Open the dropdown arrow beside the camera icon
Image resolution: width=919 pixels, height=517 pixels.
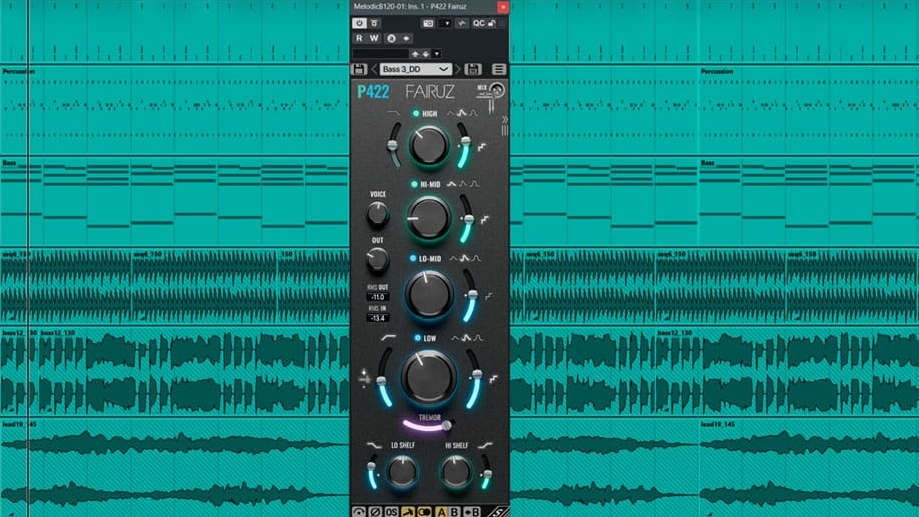pos(446,23)
